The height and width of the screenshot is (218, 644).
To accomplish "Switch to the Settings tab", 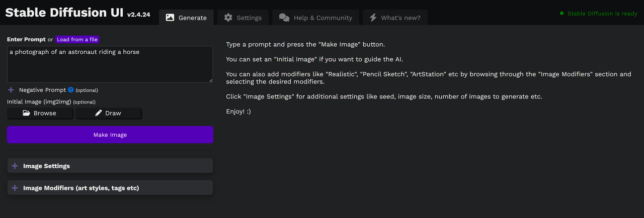I will click(243, 18).
